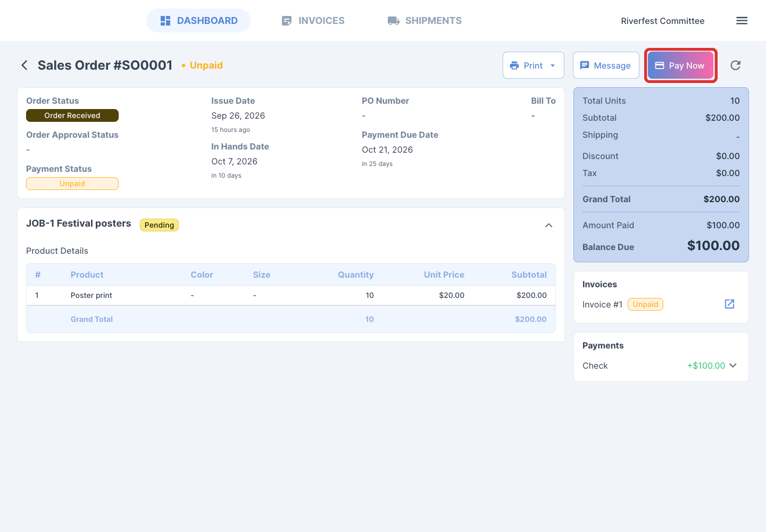Open the Print dropdown
This screenshot has height=532, width=766.
[533, 65]
